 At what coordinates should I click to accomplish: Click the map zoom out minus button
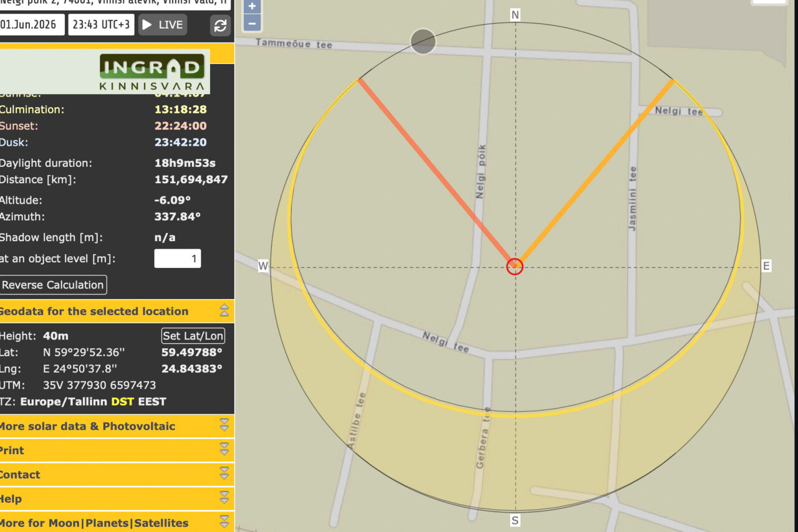coord(252,24)
